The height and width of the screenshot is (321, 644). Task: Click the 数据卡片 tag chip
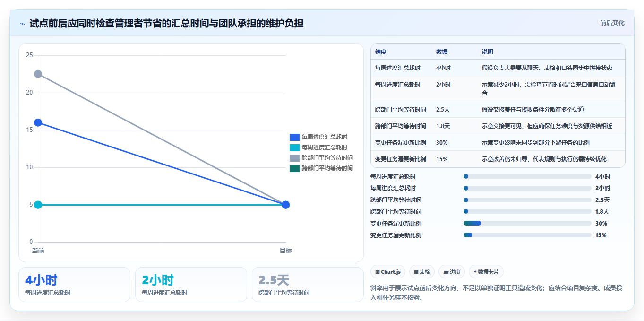pyautogui.click(x=486, y=272)
